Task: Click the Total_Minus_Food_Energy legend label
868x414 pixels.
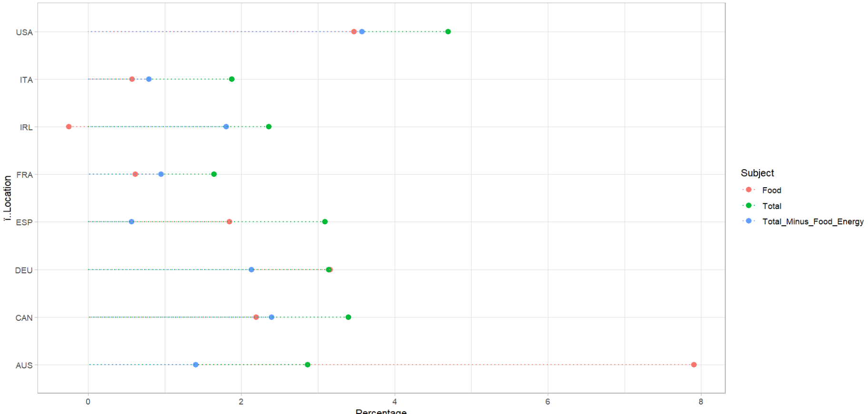Action: [x=813, y=221]
